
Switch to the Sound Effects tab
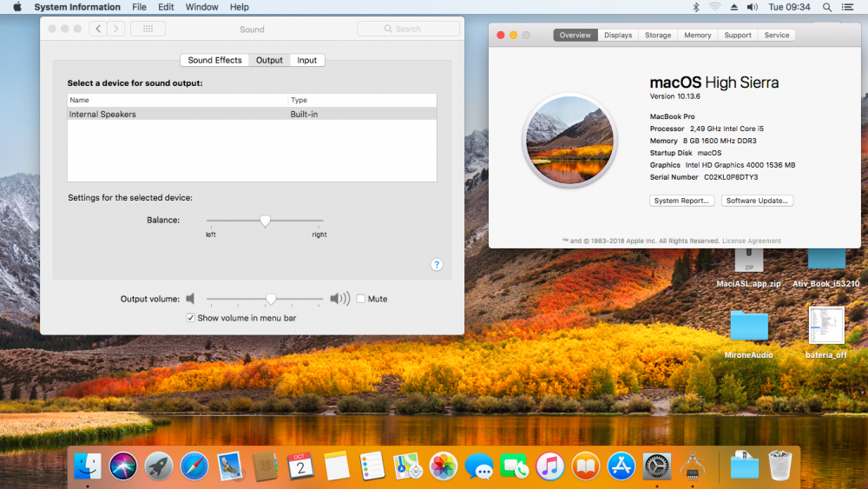click(214, 60)
